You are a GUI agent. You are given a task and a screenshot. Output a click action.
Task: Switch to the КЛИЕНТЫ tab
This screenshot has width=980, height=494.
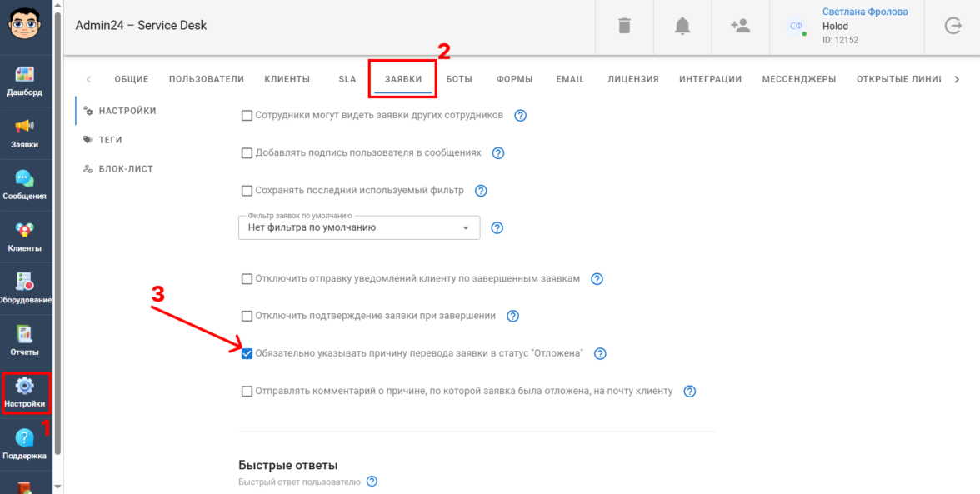(x=287, y=79)
